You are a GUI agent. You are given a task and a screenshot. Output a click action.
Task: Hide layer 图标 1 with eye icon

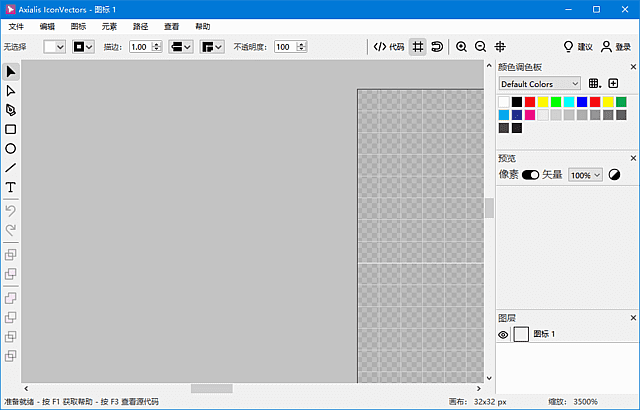tap(503, 334)
